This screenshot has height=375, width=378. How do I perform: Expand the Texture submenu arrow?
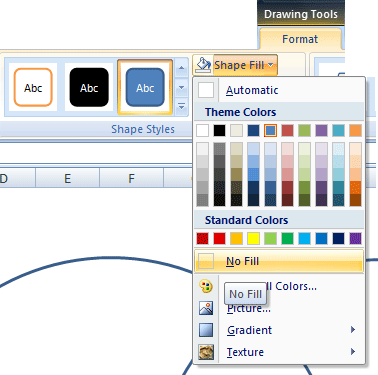[353, 352]
